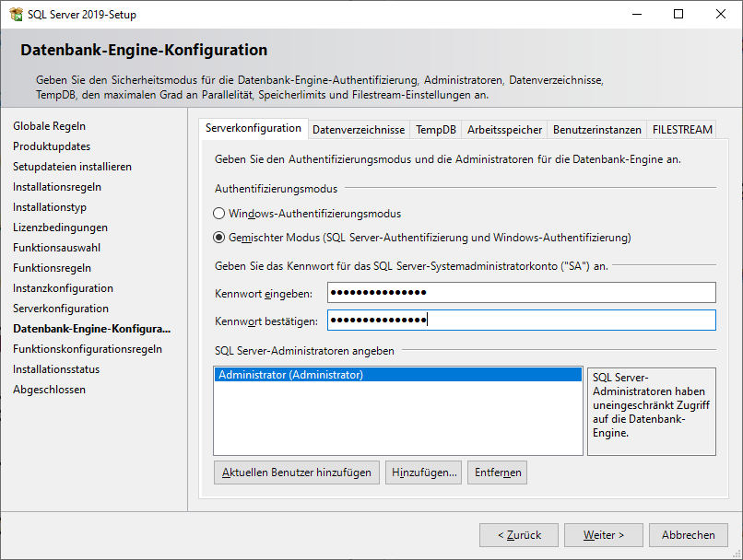Viewport: 743px width, 560px height.
Task: Switch to the TempDB tab
Action: tap(436, 130)
